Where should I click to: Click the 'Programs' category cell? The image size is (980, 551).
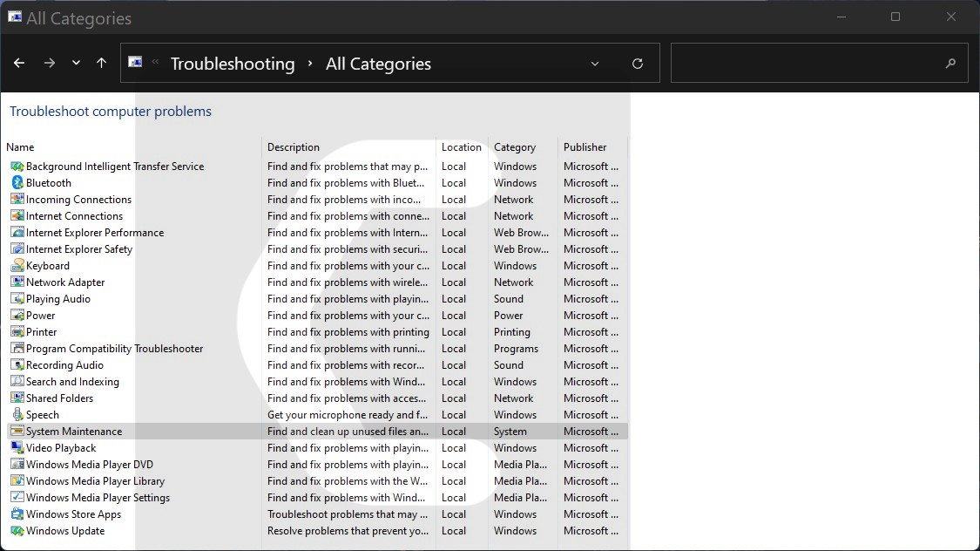[516, 349]
